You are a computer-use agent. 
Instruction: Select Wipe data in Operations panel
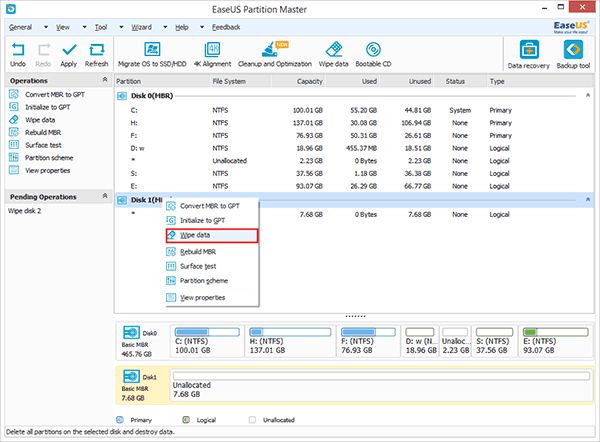click(x=32, y=120)
